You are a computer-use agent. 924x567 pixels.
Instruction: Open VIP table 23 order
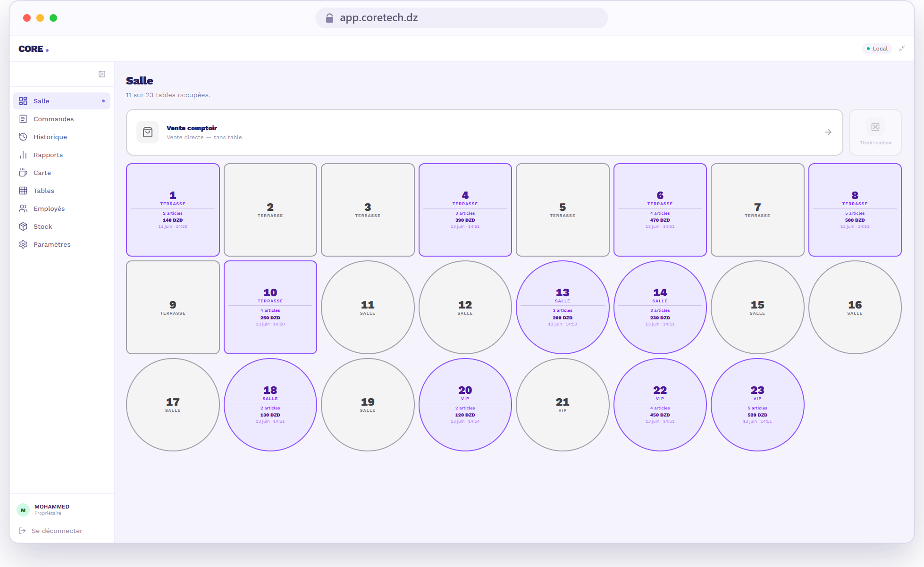pyautogui.click(x=757, y=405)
